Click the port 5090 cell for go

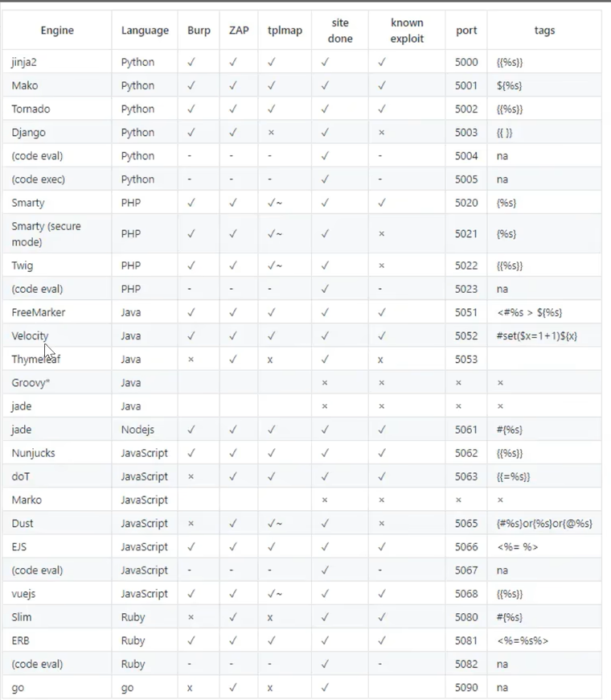[x=466, y=688]
